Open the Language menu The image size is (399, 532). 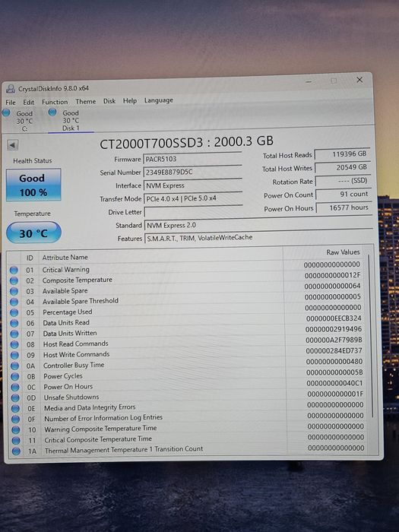click(158, 100)
